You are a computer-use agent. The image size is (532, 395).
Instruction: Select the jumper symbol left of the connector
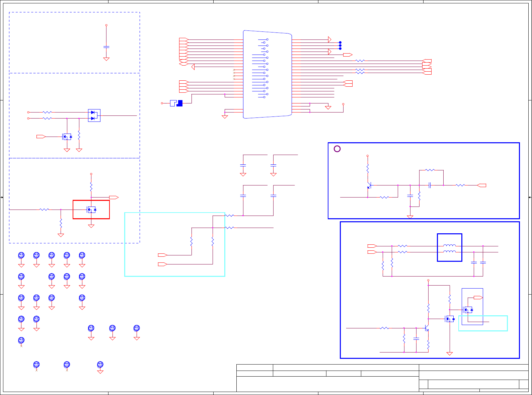(176, 103)
